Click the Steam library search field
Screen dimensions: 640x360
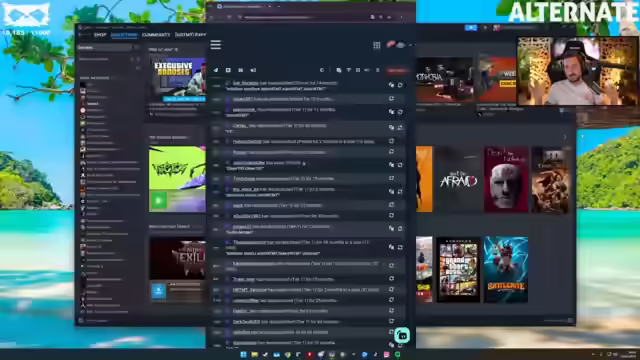(105, 48)
